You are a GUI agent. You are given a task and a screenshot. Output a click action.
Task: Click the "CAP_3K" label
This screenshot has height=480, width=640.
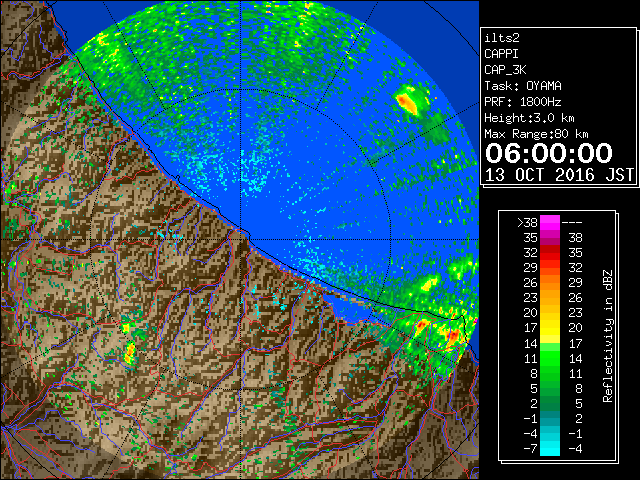point(505,70)
